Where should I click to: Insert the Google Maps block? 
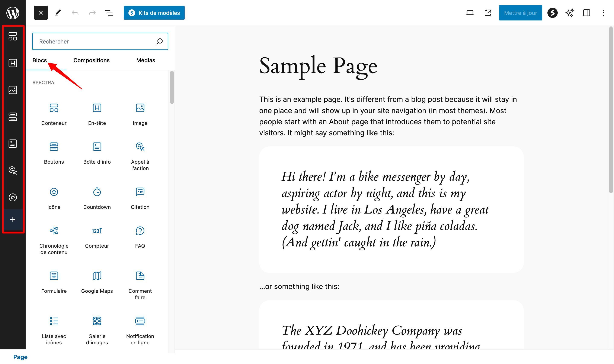[97, 282]
